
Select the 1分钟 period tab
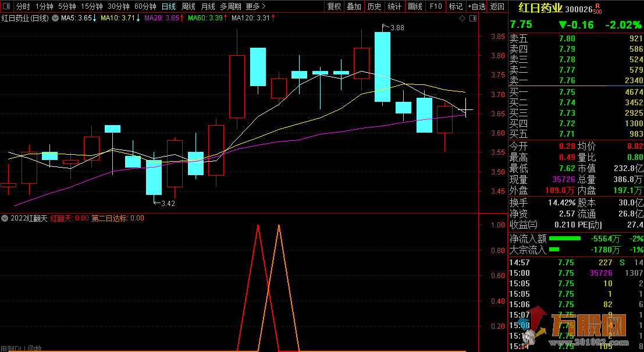(44, 6)
